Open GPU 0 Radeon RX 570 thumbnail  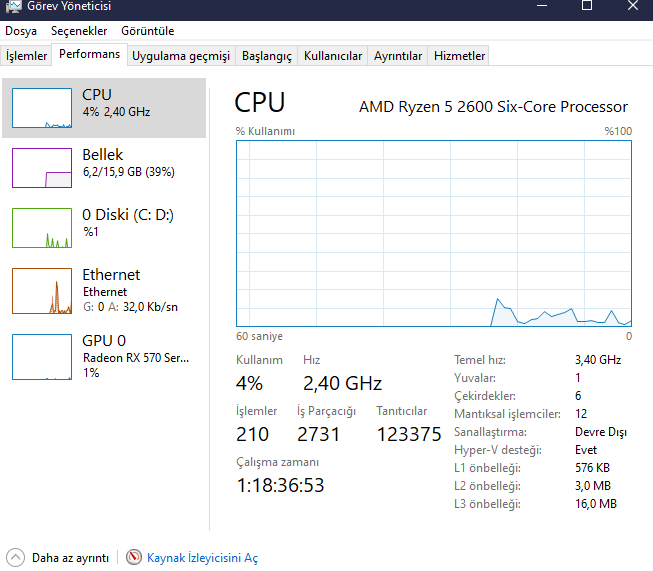coord(41,356)
